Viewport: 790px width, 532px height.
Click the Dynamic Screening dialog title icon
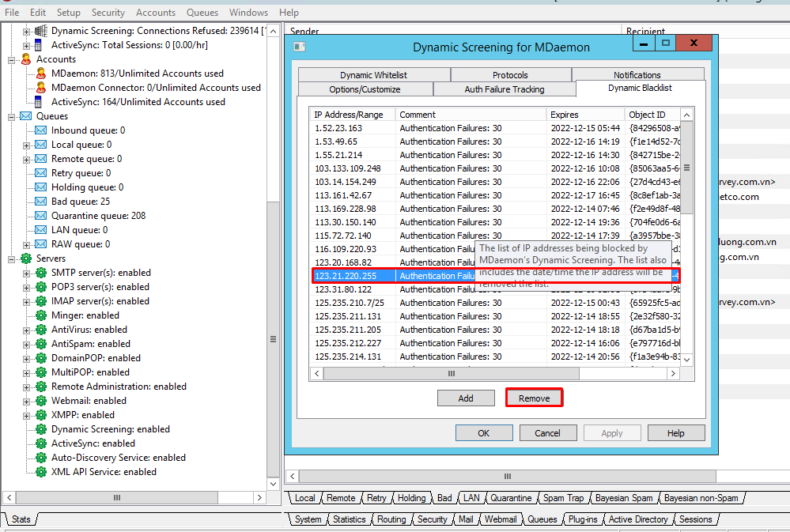tap(300, 47)
